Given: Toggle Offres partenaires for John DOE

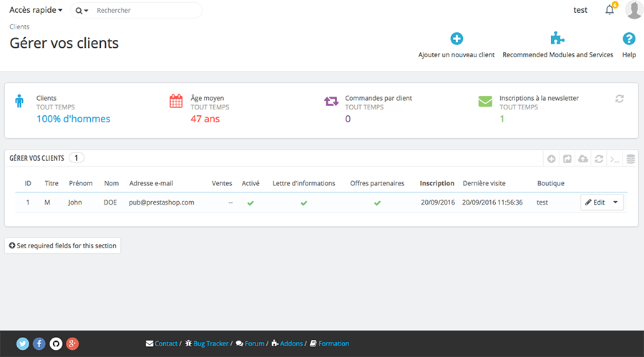Looking at the screenshot, I should pyautogui.click(x=377, y=202).
